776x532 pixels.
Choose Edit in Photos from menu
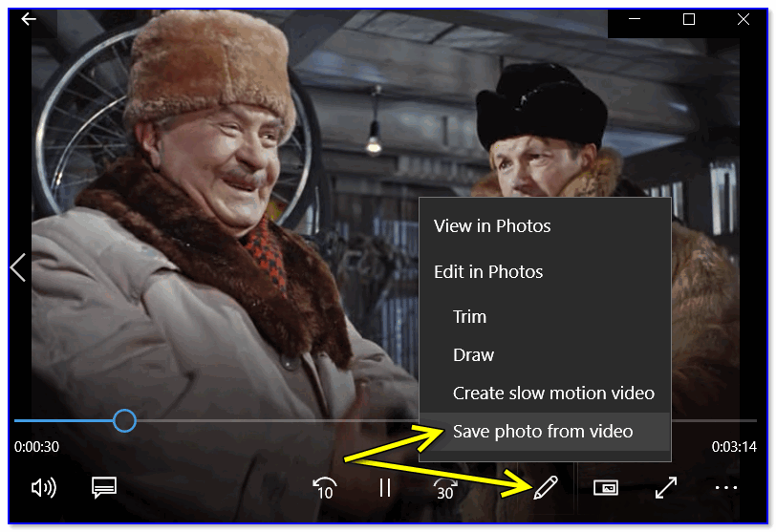(488, 272)
